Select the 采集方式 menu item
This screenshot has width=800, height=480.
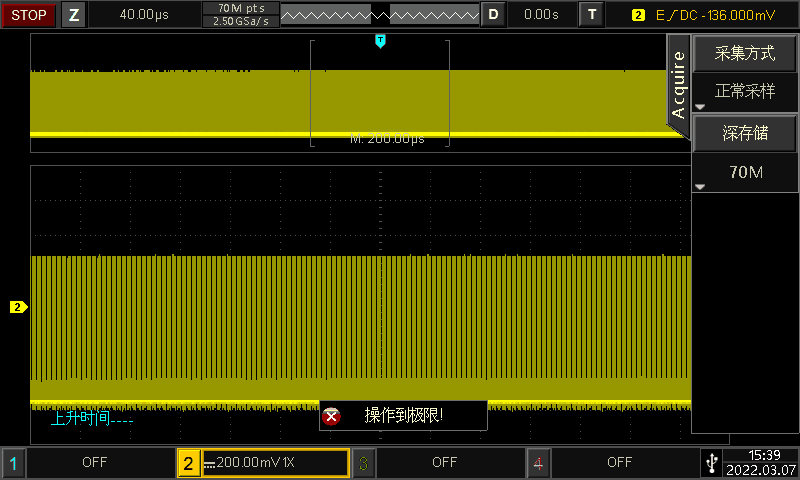[x=745, y=54]
